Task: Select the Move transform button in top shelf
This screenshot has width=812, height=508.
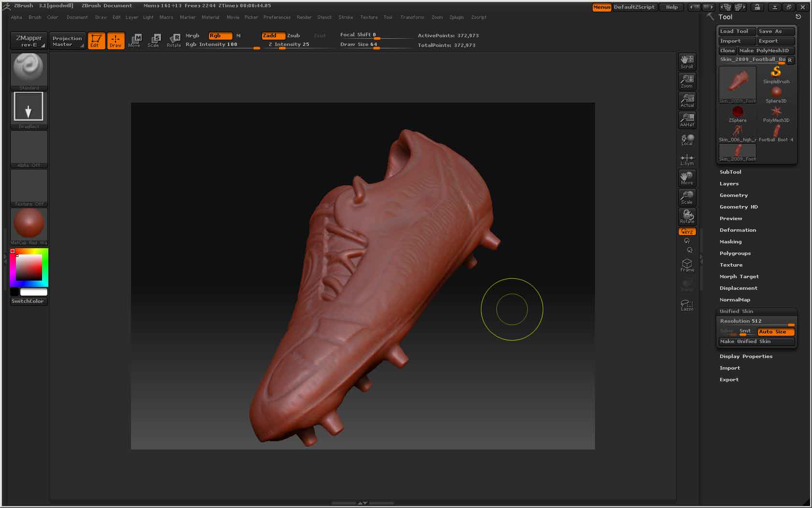Action: (x=134, y=41)
